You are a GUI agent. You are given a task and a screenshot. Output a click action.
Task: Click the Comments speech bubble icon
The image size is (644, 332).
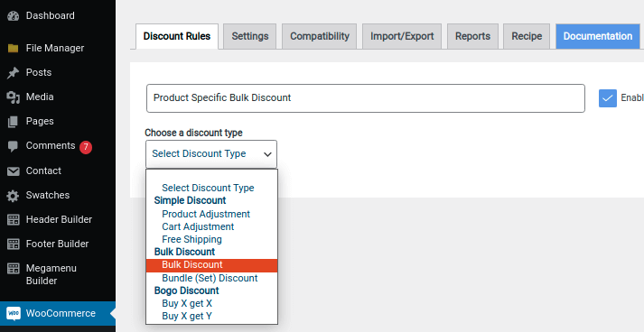(x=14, y=146)
